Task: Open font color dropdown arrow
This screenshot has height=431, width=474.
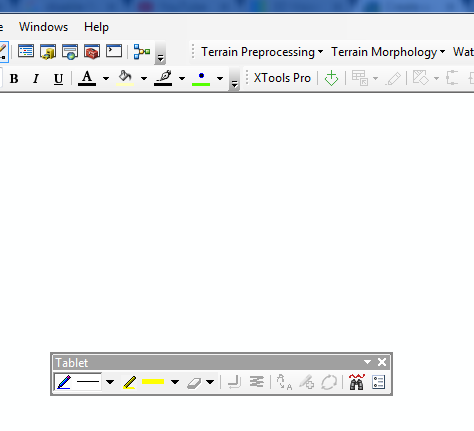Action: pyautogui.click(x=106, y=79)
